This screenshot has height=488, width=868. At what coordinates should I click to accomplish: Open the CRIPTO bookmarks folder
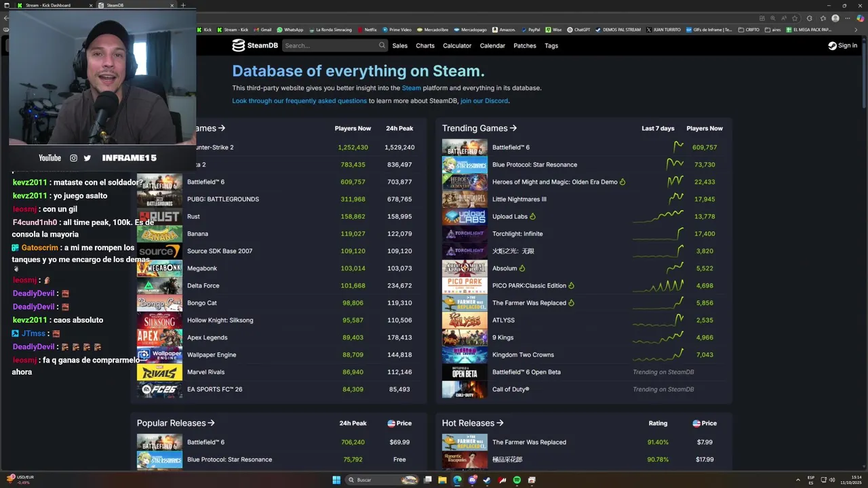pyautogui.click(x=749, y=30)
